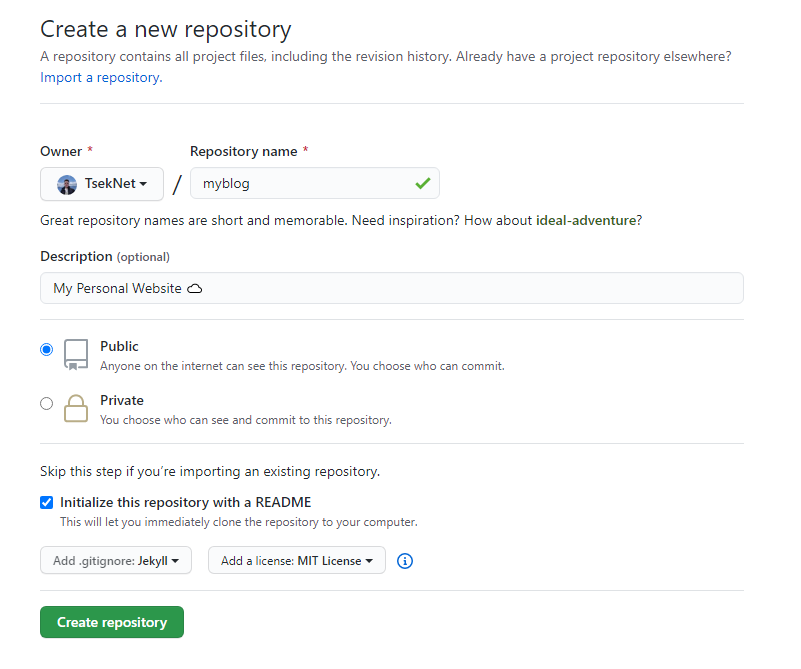Click into the Description text field
The height and width of the screenshot is (669, 801).
(450, 288)
